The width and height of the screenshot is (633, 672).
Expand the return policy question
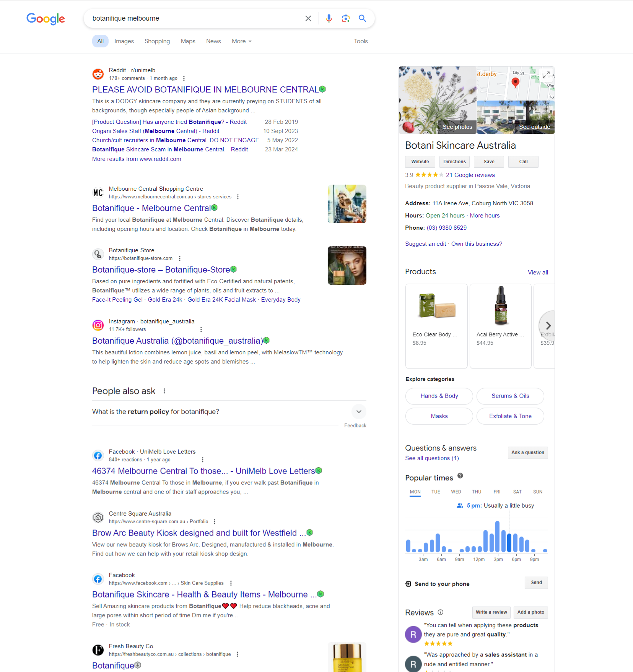coord(358,412)
